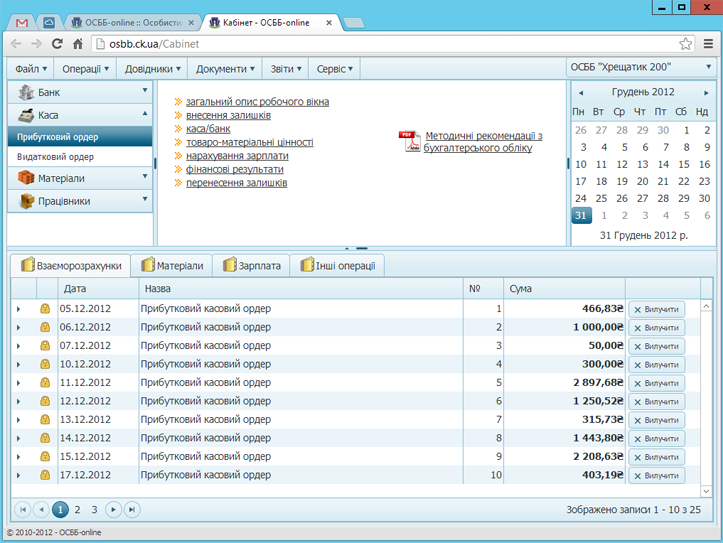Click Вилучити for order number 5

coord(656,383)
